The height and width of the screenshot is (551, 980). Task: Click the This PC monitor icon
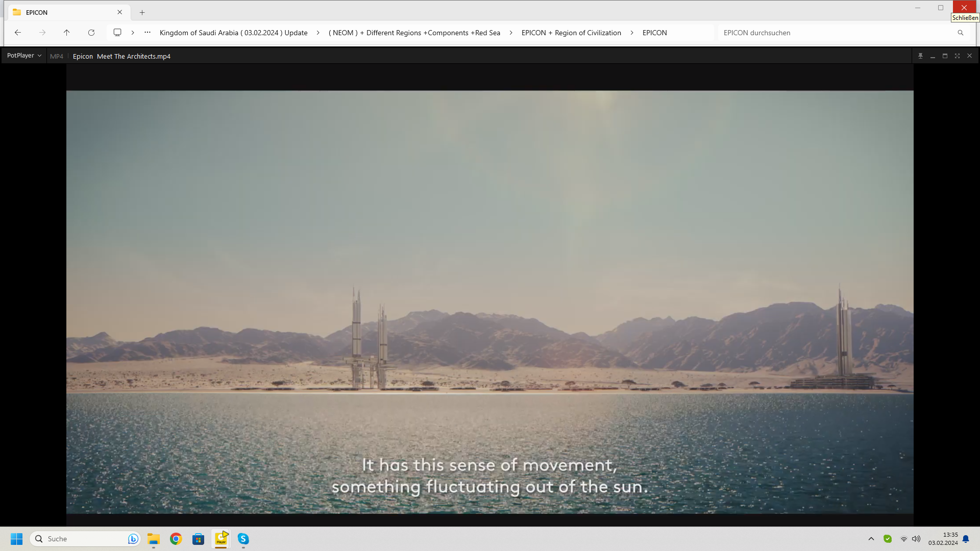(117, 33)
